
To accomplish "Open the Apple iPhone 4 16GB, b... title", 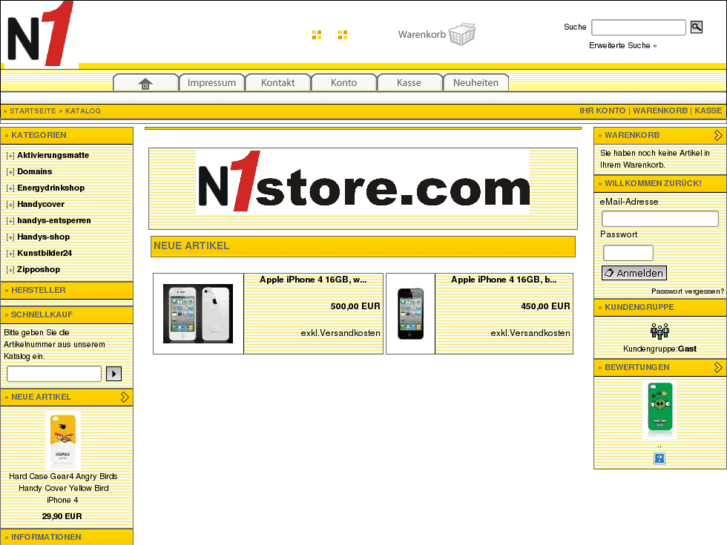I will (x=504, y=280).
